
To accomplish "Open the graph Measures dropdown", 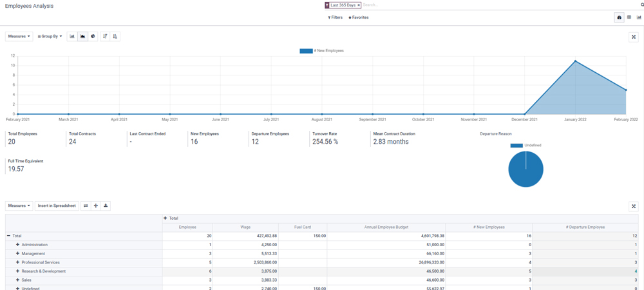I will (19, 37).
